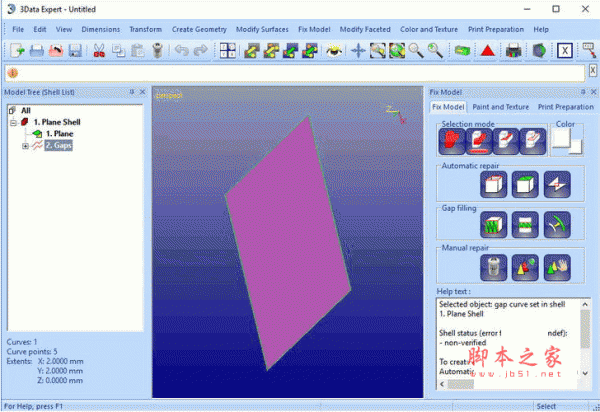The height and width of the screenshot is (412, 600).
Task: Select the 1. Plane tree item
Action: point(60,134)
